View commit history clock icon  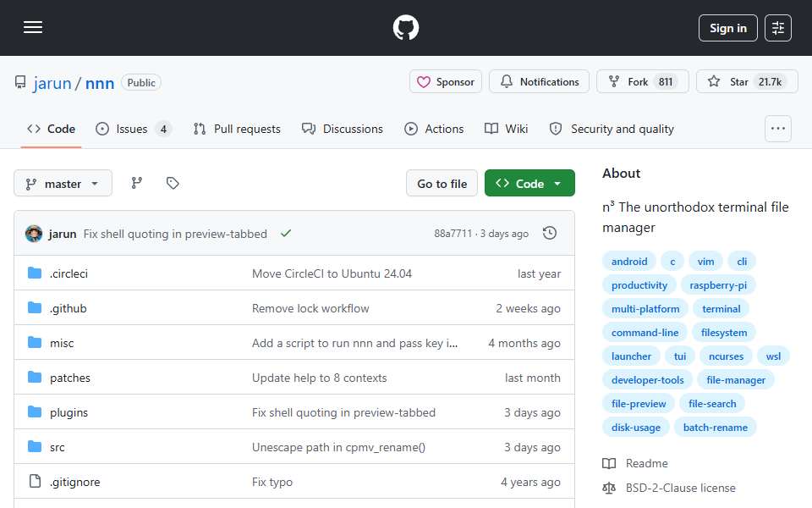550,234
